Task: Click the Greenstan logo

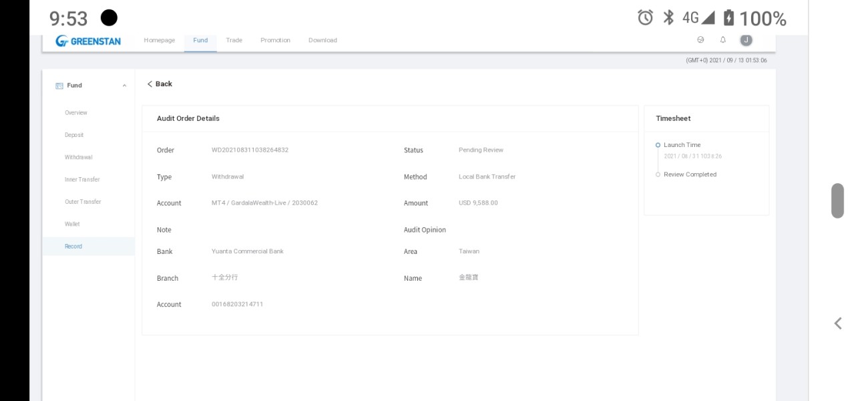Action: (88, 41)
